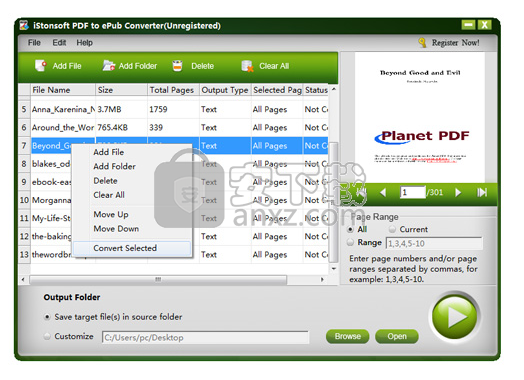Click the Planet PDF preview thumbnail
Screen dimensions: 524x380
(x=420, y=117)
